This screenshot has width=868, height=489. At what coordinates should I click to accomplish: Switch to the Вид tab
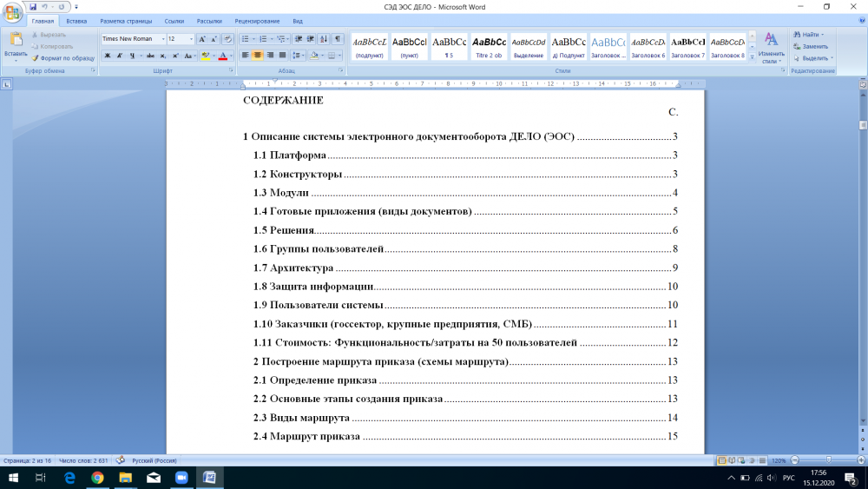tap(297, 21)
